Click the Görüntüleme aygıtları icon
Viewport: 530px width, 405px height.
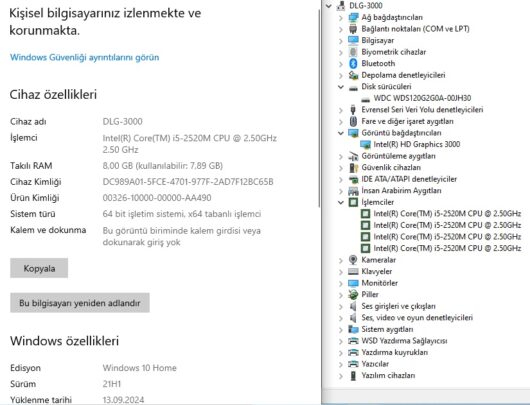click(x=353, y=156)
